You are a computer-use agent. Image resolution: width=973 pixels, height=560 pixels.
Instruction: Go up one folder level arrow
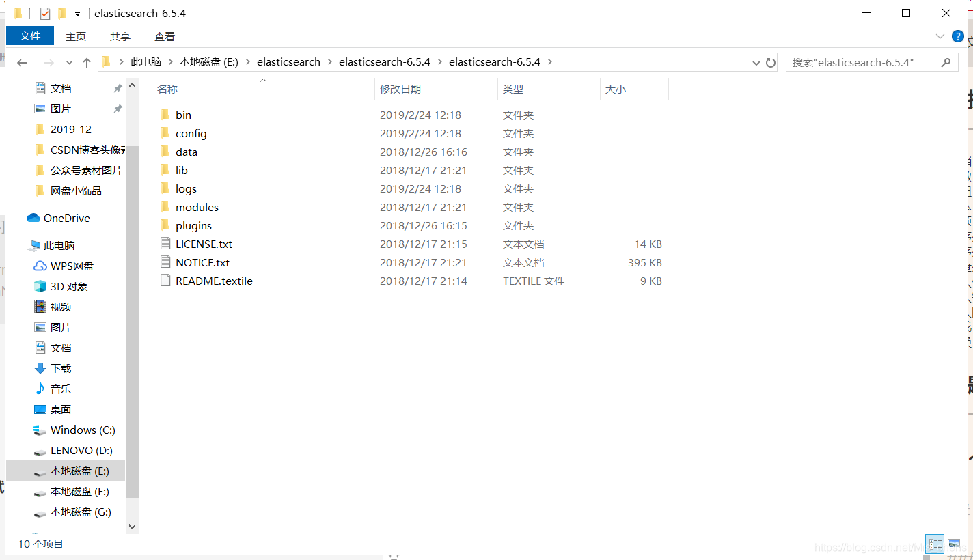(87, 62)
